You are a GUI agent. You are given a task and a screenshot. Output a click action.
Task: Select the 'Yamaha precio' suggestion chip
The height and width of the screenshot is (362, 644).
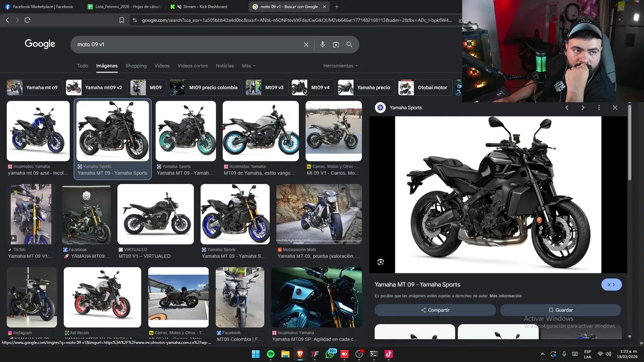(x=366, y=87)
